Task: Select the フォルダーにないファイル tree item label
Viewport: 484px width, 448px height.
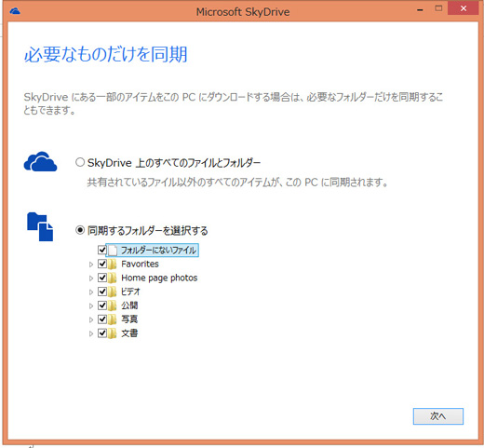Action: pyautogui.click(x=158, y=251)
